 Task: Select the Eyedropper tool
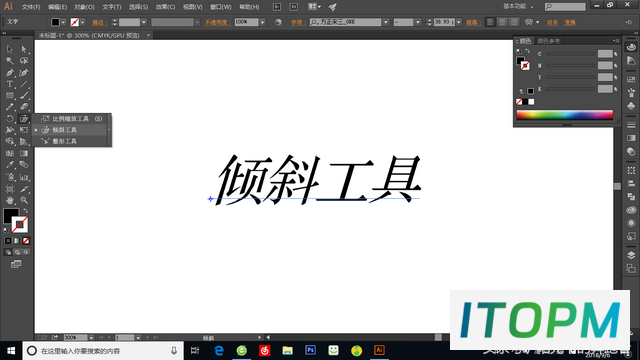click(10, 165)
